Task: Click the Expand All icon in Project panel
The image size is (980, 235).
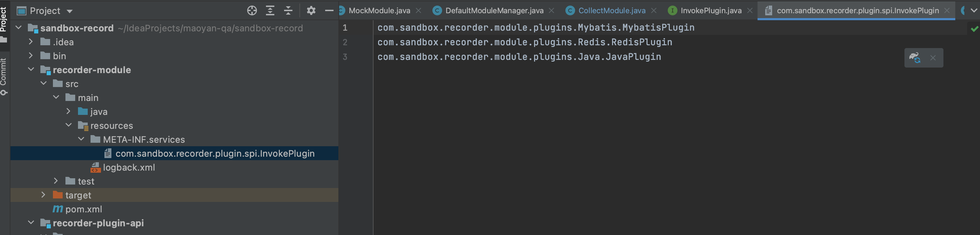Action: 270,11
